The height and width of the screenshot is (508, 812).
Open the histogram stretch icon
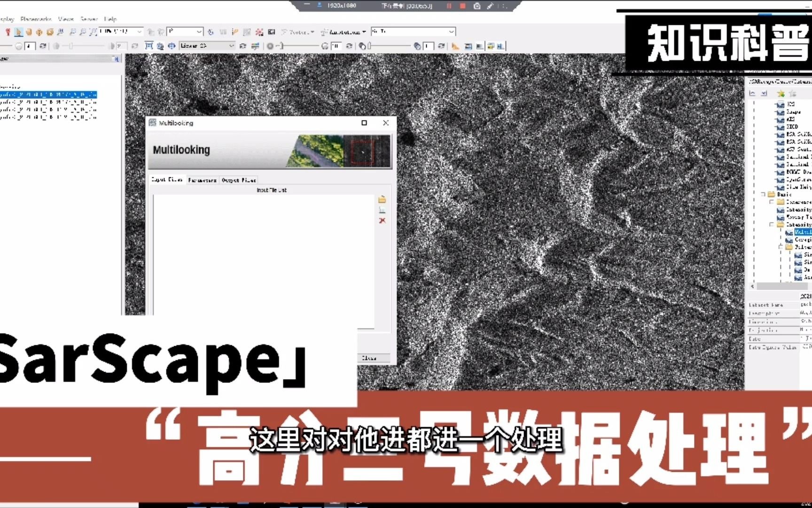click(255, 46)
